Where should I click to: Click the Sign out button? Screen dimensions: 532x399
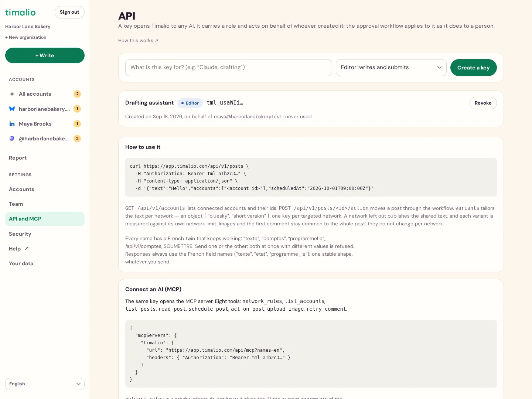pos(69,12)
